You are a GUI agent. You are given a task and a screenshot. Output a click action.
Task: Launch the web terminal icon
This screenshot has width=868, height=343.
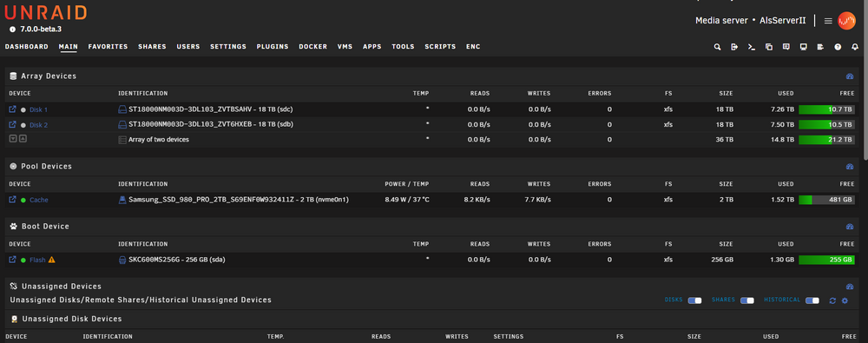pyautogui.click(x=751, y=47)
